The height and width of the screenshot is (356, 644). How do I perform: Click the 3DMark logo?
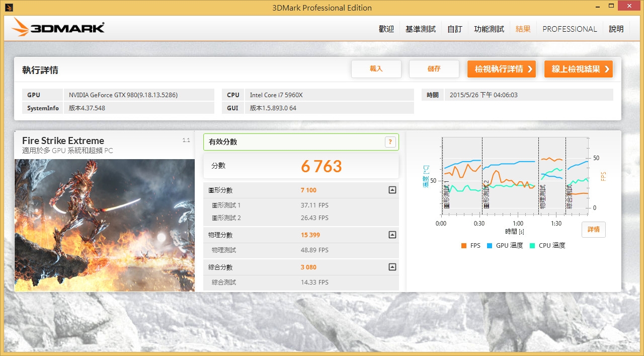pos(58,27)
